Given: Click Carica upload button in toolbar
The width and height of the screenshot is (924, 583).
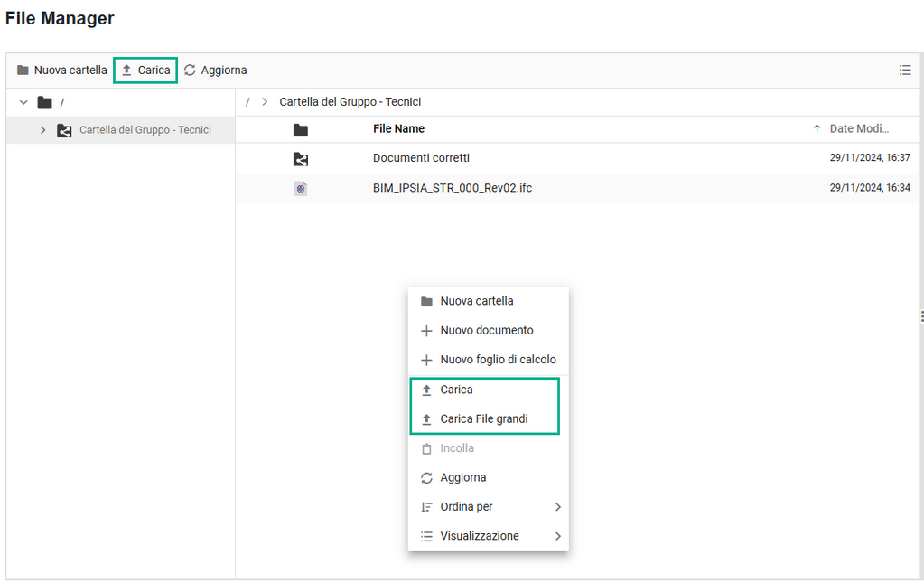Looking at the screenshot, I should [x=145, y=71].
